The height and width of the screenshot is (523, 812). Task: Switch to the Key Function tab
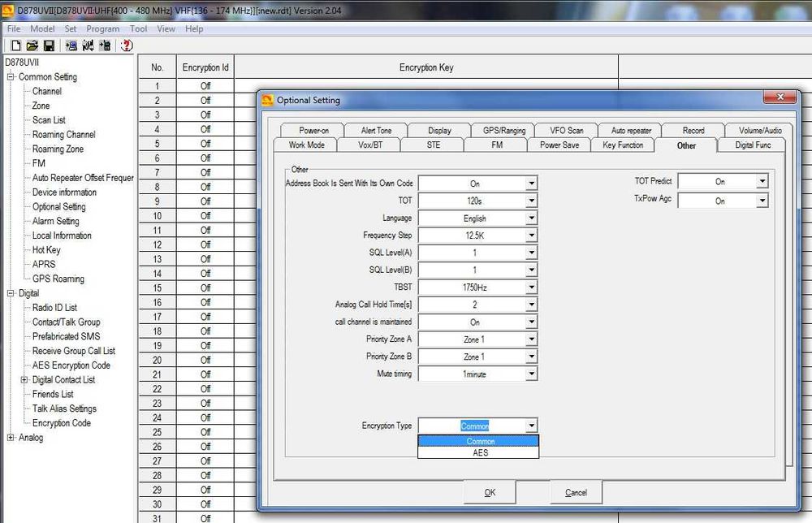click(x=623, y=145)
